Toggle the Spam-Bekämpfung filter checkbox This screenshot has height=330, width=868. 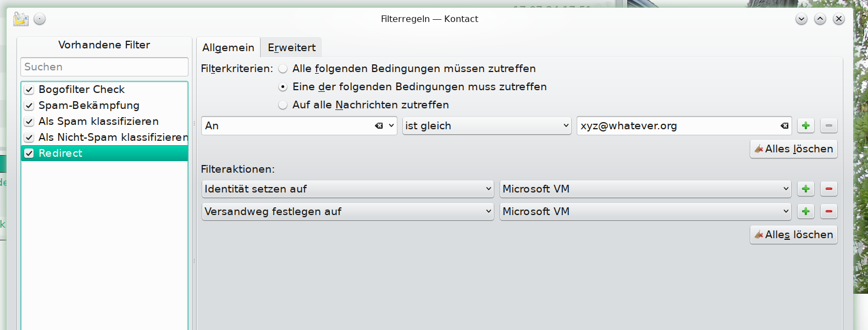29,106
